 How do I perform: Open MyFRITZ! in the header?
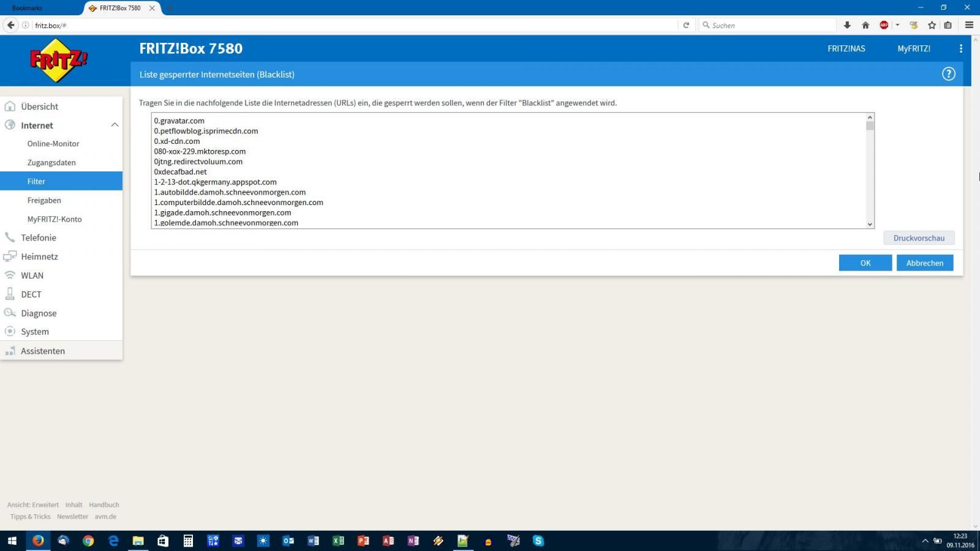[x=914, y=48]
